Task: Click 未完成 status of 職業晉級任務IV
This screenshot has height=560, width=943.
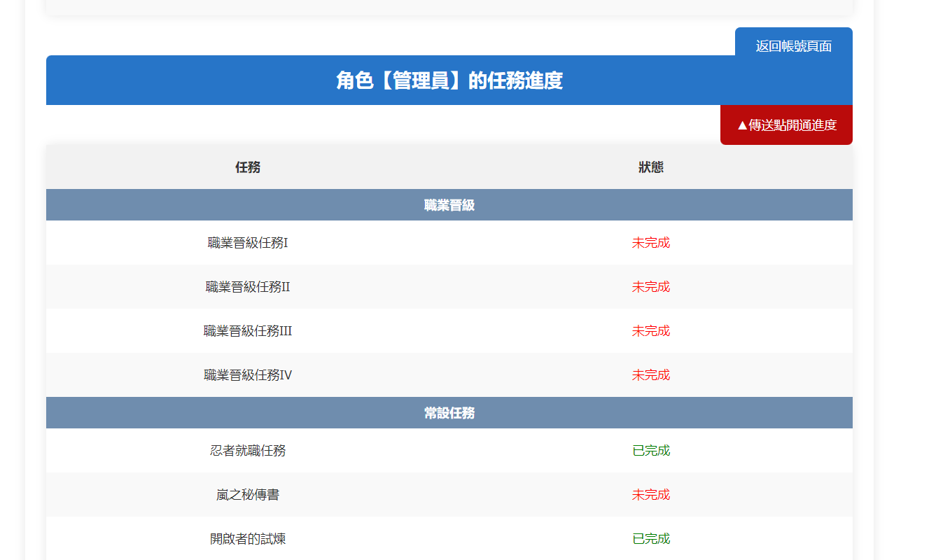Action: pos(651,375)
